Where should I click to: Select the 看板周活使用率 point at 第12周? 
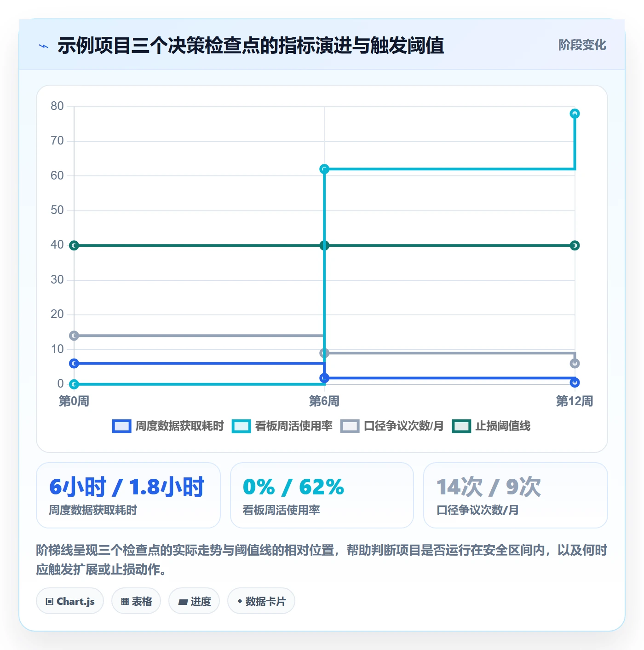coord(575,114)
